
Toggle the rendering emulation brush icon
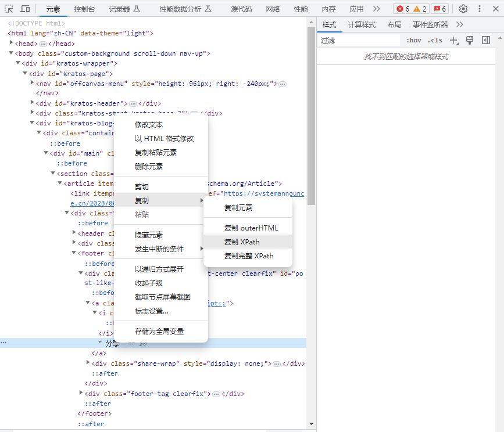[470, 40]
